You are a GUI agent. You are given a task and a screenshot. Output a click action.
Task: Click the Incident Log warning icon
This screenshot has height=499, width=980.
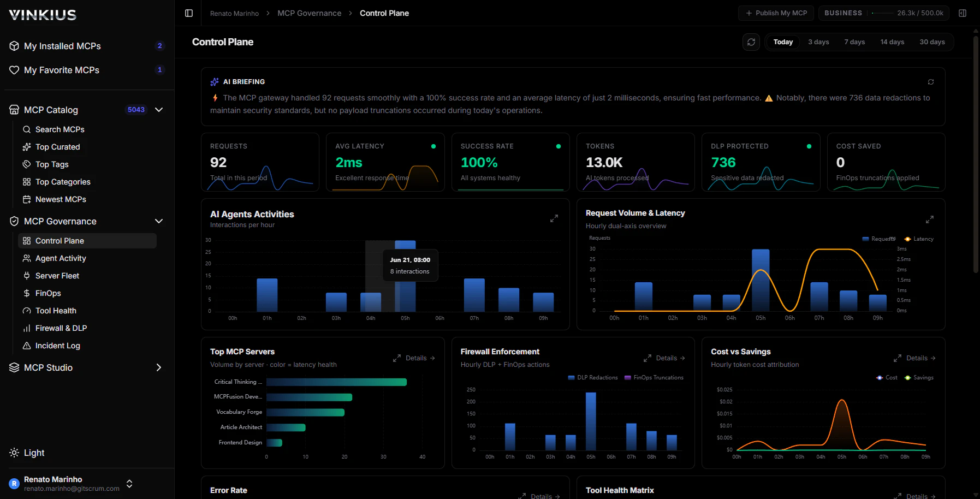pyautogui.click(x=26, y=346)
